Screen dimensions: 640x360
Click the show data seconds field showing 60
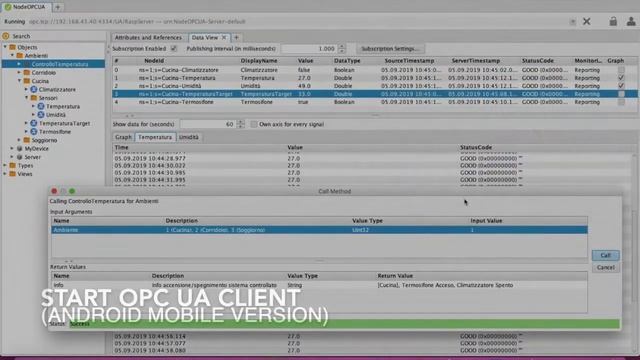[x=208, y=124]
